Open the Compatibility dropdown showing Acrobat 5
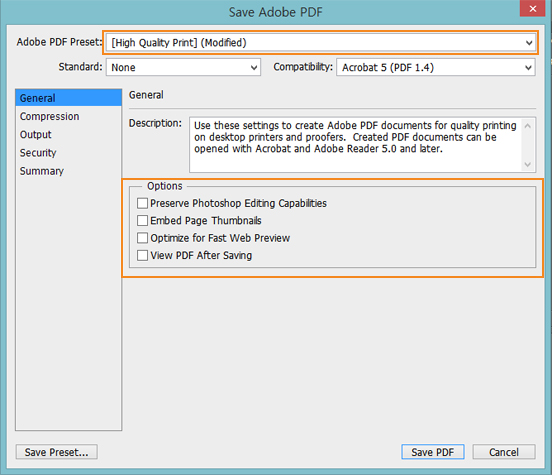 coord(436,67)
